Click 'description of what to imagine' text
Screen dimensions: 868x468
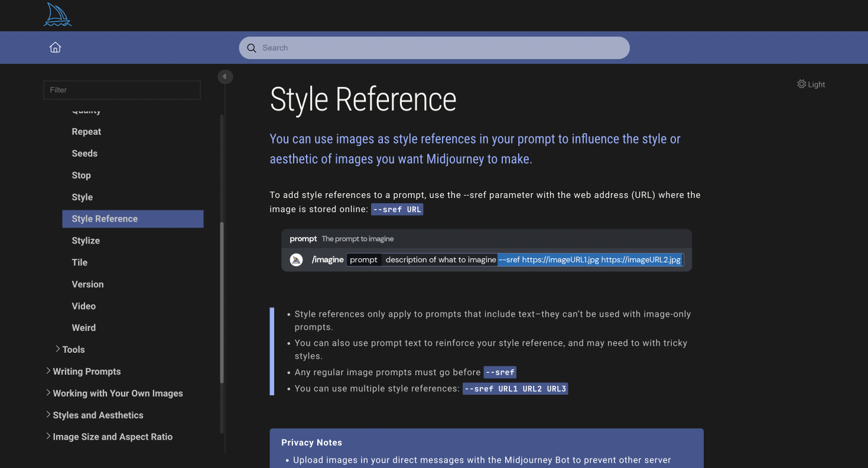pyautogui.click(x=441, y=259)
